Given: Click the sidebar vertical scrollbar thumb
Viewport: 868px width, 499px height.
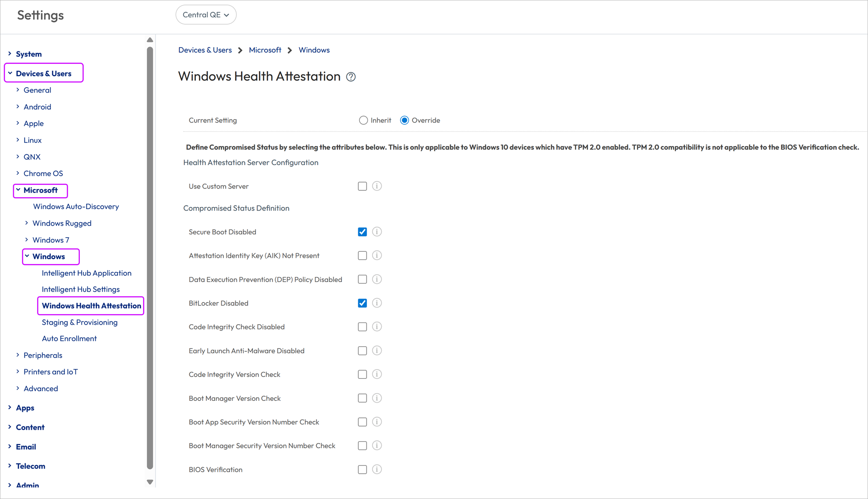Looking at the screenshot, I should 150,258.
